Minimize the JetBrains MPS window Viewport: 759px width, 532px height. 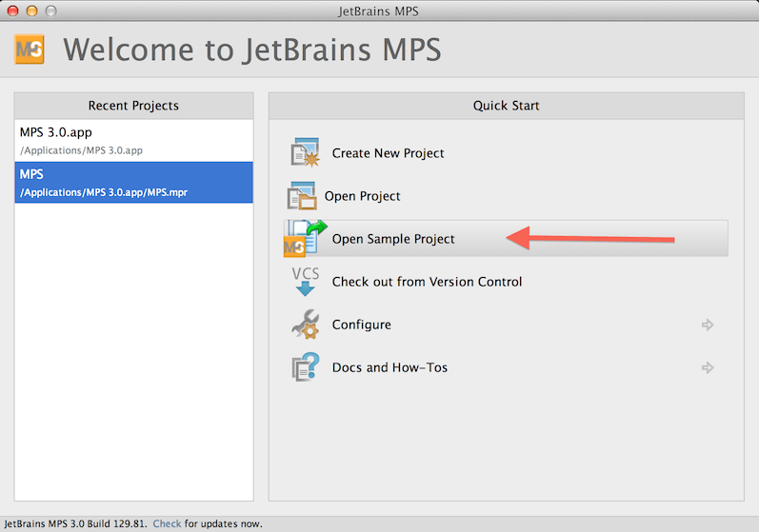tap(31, 10)
